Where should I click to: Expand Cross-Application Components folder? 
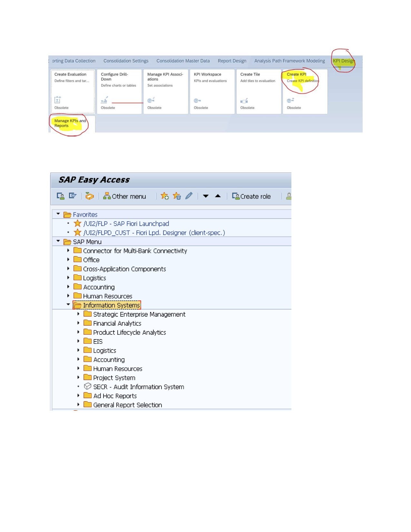coord(68,268)
